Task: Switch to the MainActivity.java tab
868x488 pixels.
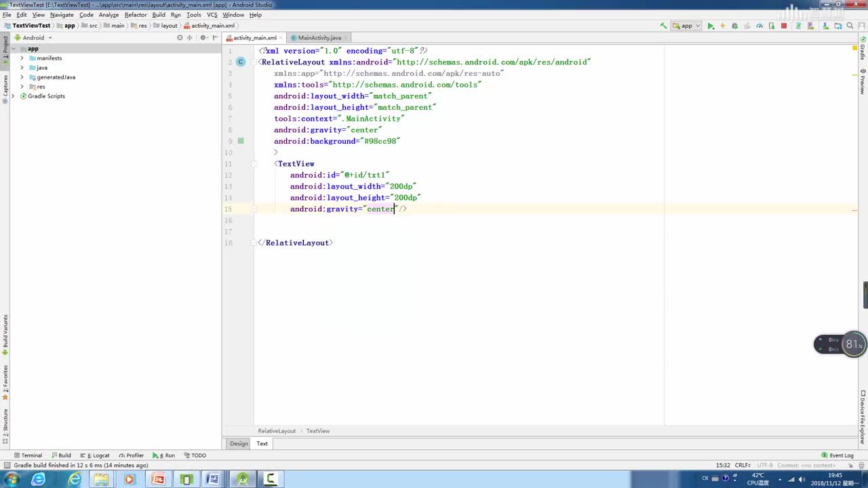Action: tap(319, 38)
